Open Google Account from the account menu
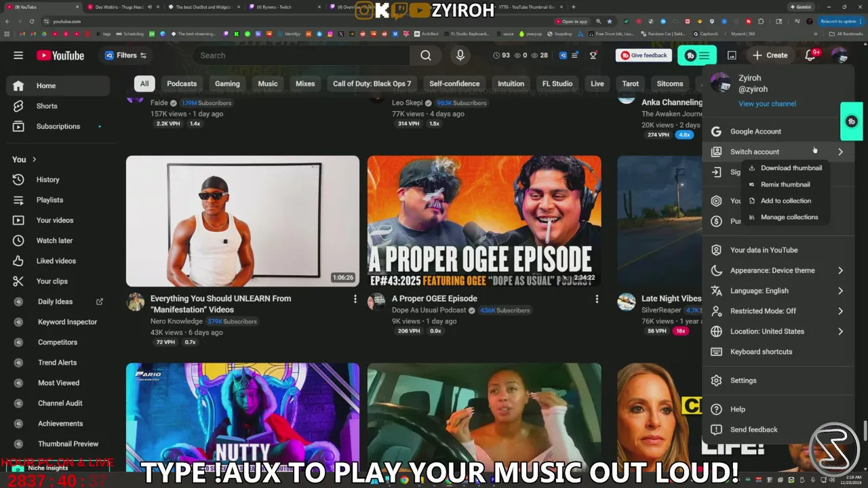The image size is (868, 488). point(778,131)
